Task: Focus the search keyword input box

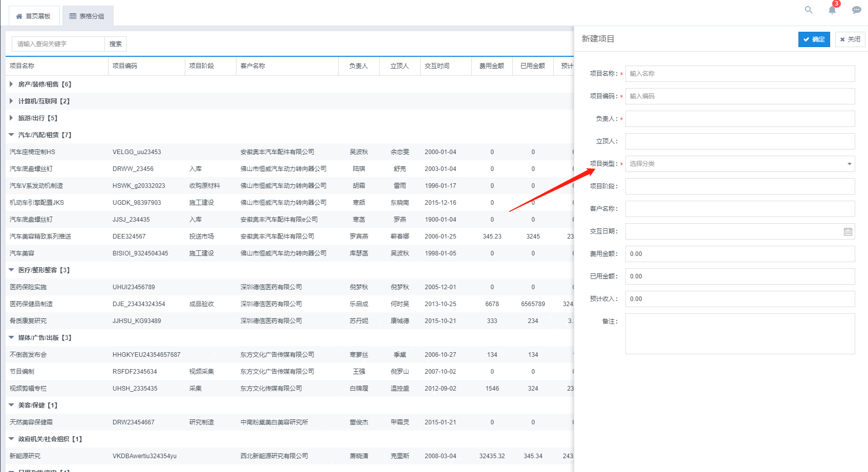Action: click(x=58, y=44)
